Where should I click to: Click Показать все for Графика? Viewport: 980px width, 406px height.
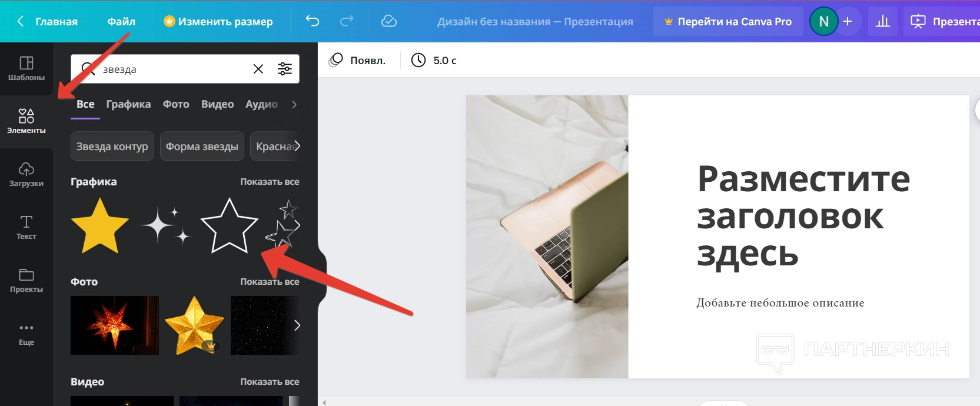click(270, 182)
